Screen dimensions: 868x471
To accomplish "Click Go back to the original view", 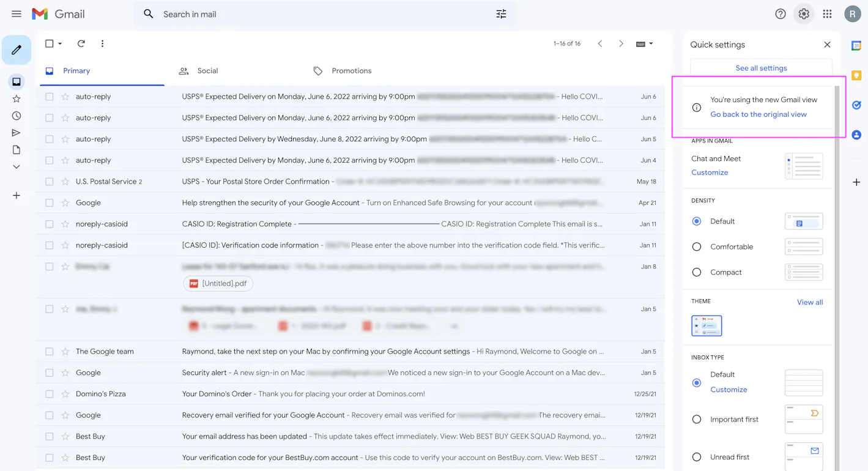I will [x=759, y=114].
